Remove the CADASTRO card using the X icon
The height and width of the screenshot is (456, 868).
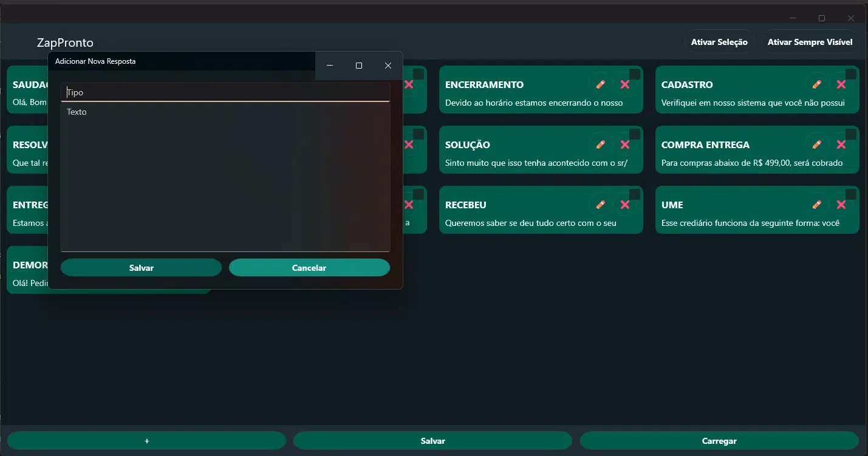coord(841,84)
